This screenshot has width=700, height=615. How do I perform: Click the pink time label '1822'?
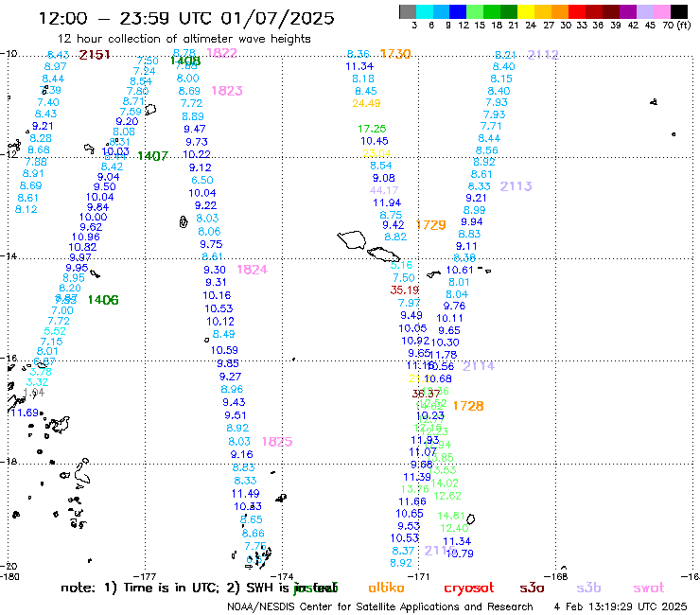(x=221, y=53)
